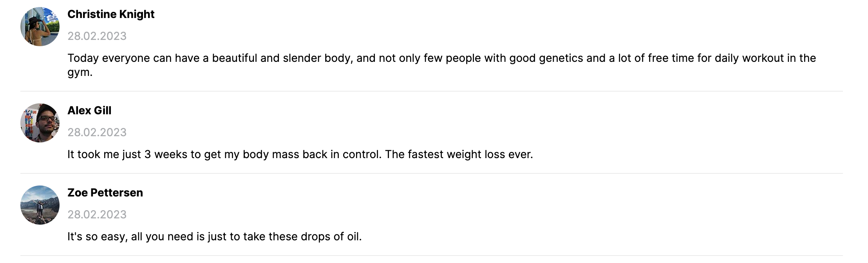Select Zoe Pettersen's mountain avatar

tap(40, 205)
